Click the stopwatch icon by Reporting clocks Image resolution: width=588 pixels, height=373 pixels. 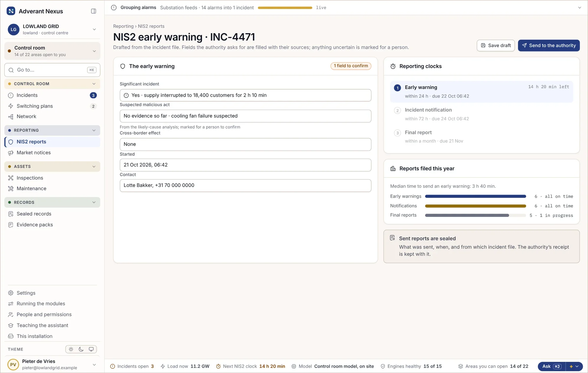pos(393,66)
